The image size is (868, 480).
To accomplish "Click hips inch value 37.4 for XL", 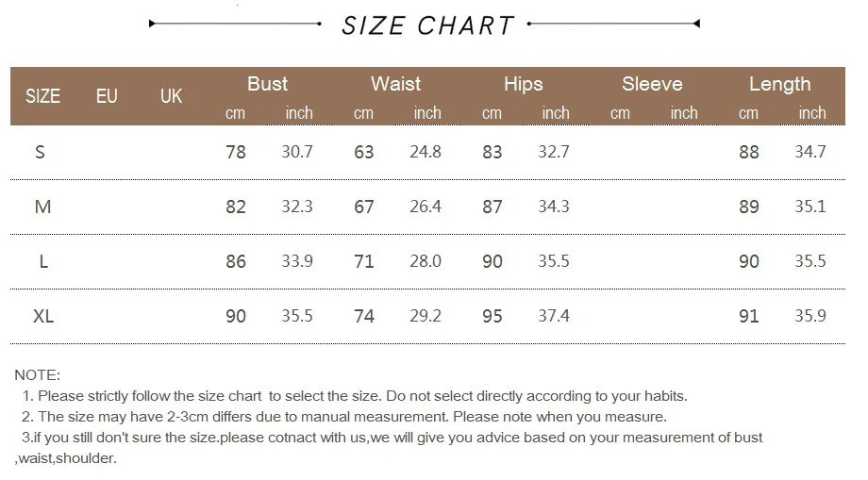I will click(x=554, y=317).
